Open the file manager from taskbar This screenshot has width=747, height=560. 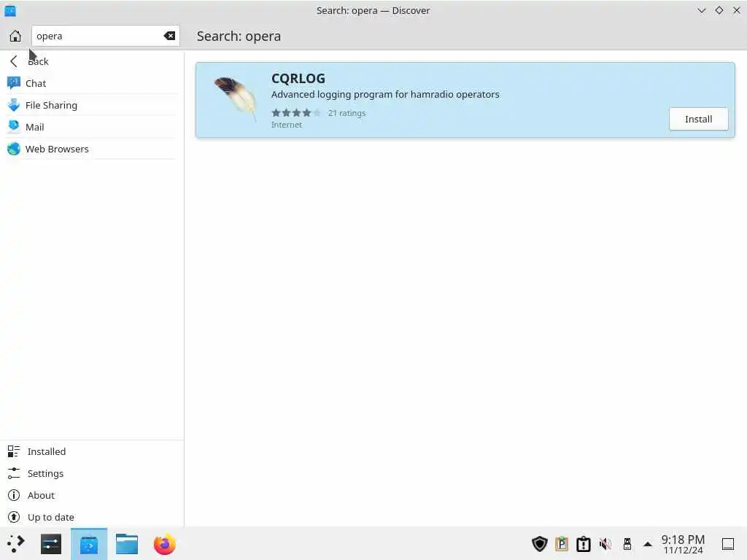click(127, 544)
